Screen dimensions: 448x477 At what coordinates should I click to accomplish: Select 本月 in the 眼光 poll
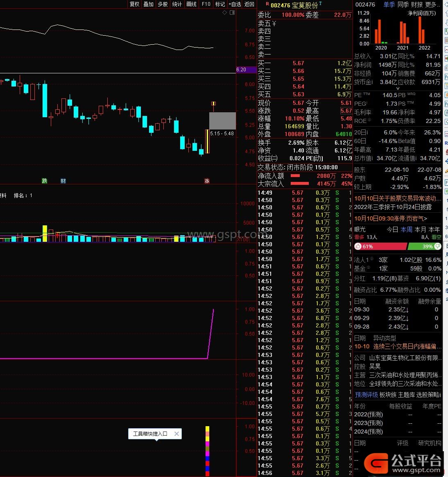click(420, 229)
